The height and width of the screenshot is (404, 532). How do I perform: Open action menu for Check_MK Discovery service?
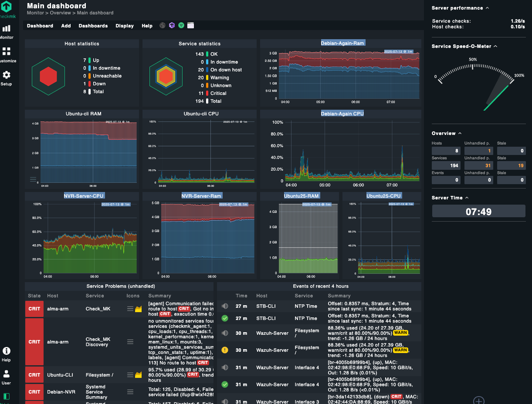pyautogui.click(x=130, y=342)
